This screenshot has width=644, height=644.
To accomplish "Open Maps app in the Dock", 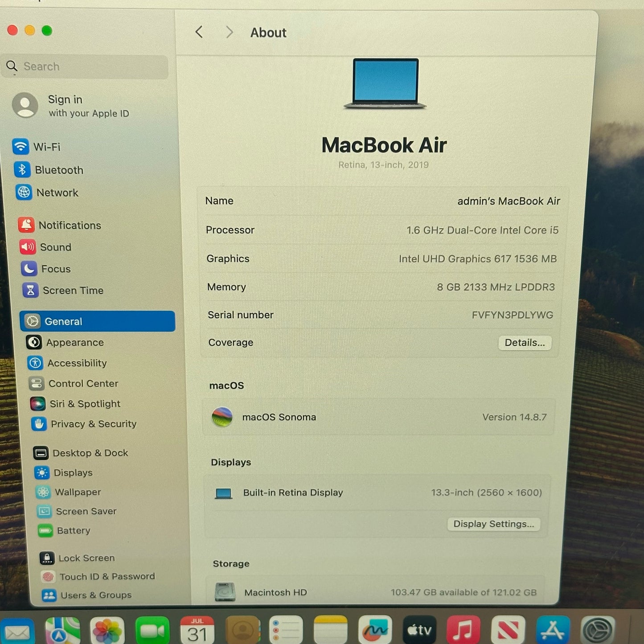I will pos(63,631).
